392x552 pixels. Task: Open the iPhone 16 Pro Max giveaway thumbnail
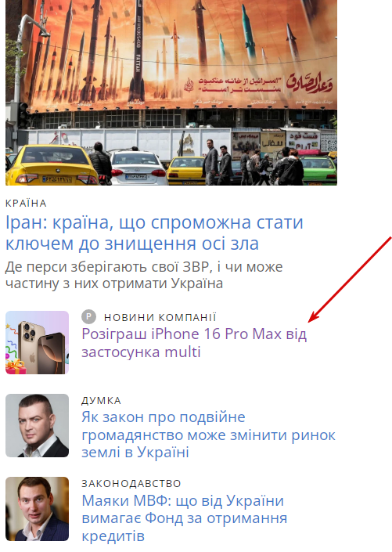click(x=37, y=342)
